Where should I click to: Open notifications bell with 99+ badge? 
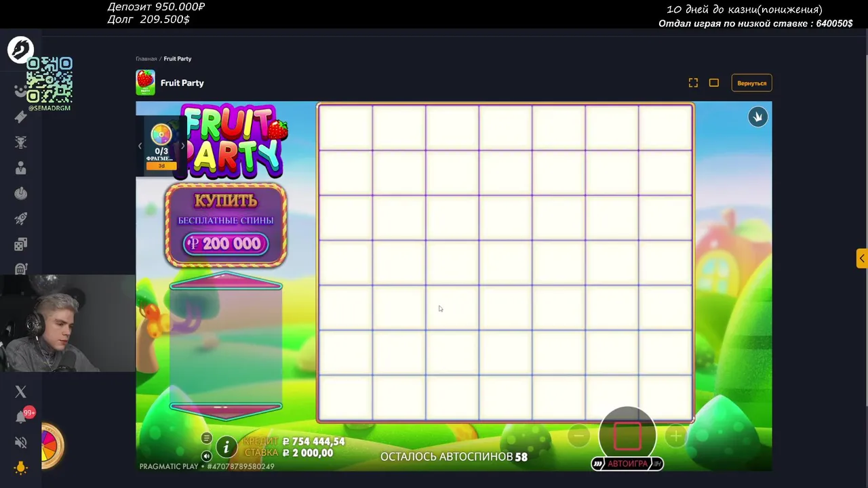[x=22, y=416]
